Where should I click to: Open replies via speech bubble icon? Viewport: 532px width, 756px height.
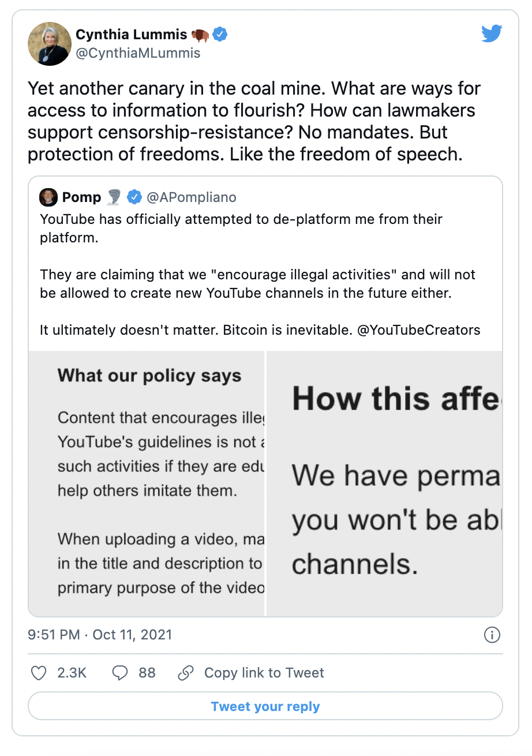[119, 672]
